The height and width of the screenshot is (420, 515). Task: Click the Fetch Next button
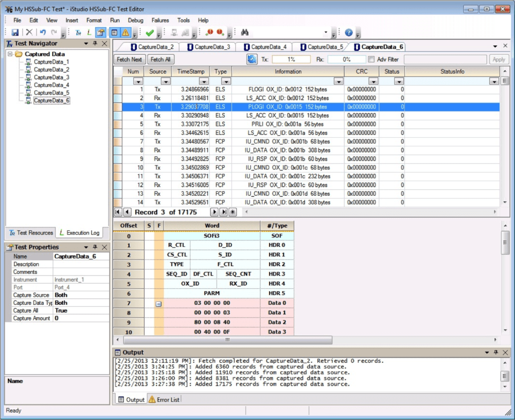129,59
